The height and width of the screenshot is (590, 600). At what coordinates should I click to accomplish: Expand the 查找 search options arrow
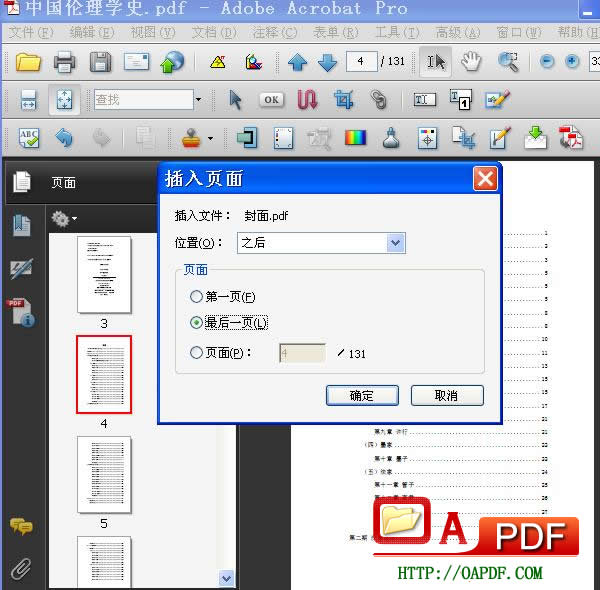(x=198, y=100)
